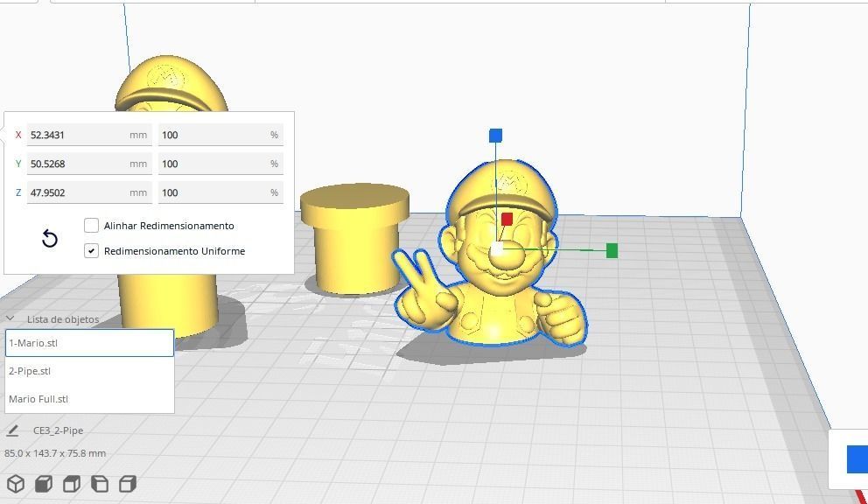Edit the Z size field in mm
Screen dimensions: 868x504
click(89, 192)
